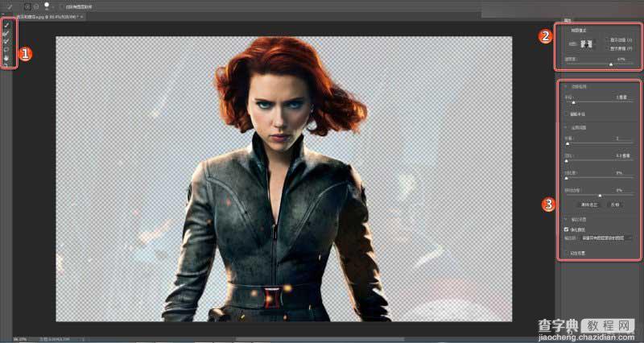Image resolution: width=644 pixels, height=343 pixels.
Task: Collapse the Global Refinements section
Action: click(x=566, y=128)
